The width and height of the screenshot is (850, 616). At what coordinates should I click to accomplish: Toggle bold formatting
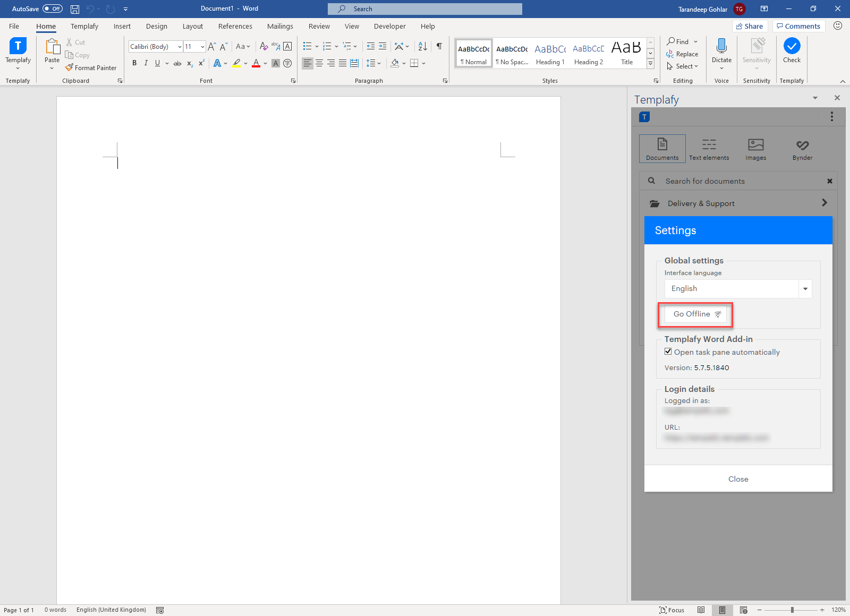(x=134, y=63)
